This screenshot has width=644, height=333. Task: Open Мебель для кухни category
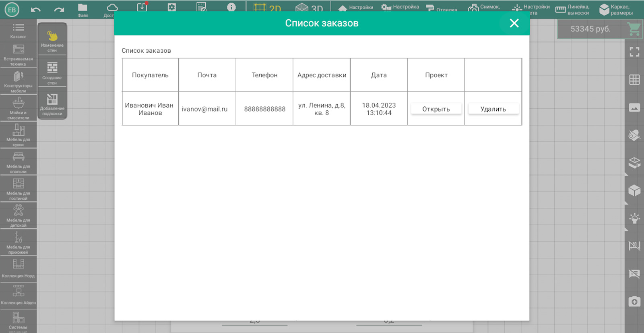click(x=18, y=134)
